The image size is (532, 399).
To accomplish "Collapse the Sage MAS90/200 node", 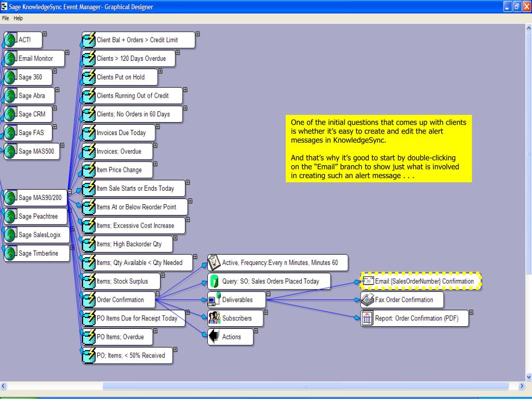I will click(x=70, y=192).
